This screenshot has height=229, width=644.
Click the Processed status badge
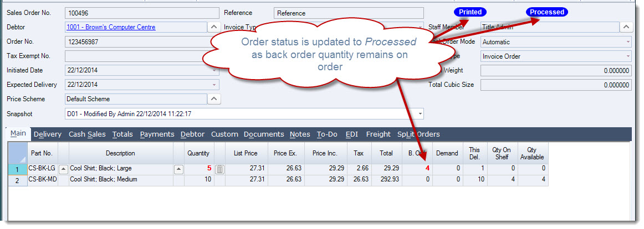tap(546, 12)
